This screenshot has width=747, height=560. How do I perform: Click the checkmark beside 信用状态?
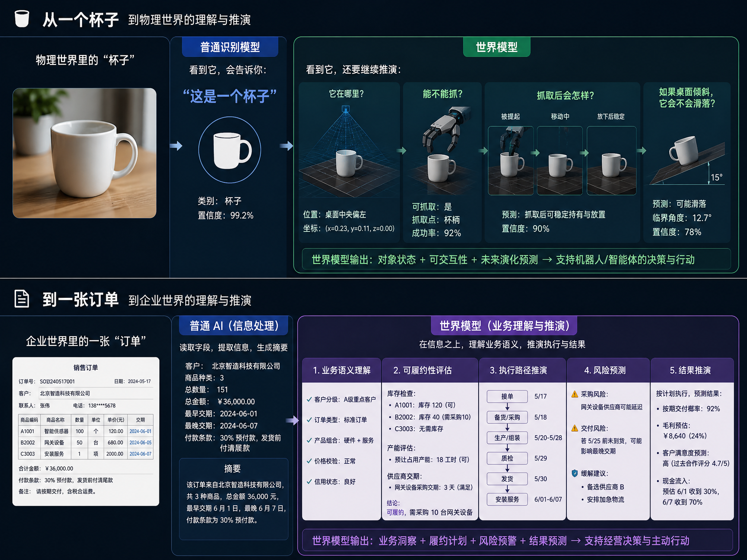(309, 482)
